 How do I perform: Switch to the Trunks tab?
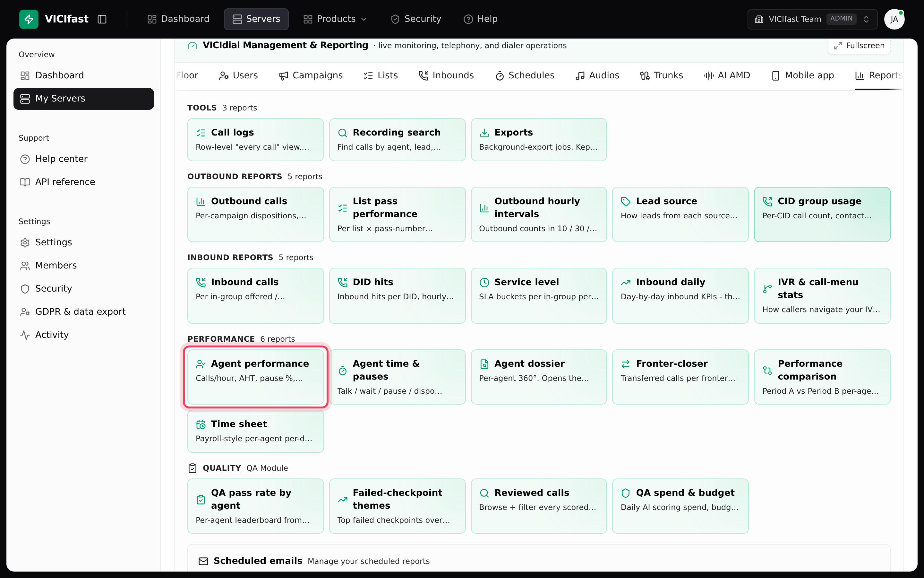[x=661, y=76]
